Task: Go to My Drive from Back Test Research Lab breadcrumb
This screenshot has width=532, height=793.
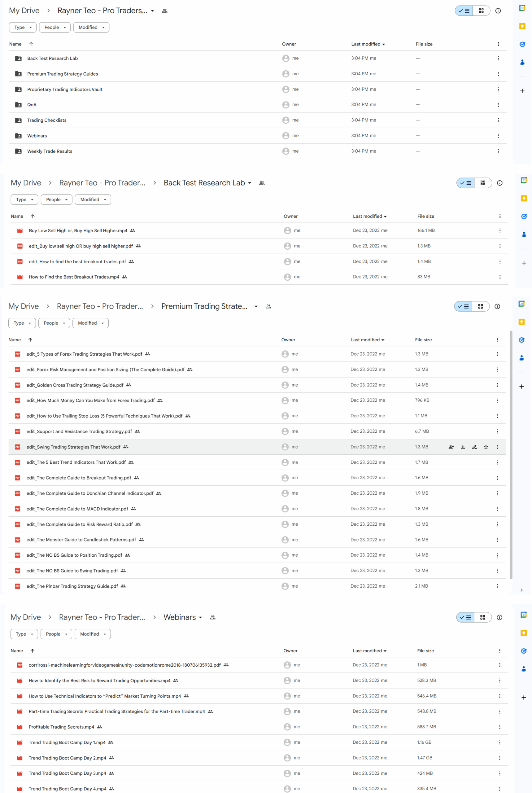Action: 26,183
